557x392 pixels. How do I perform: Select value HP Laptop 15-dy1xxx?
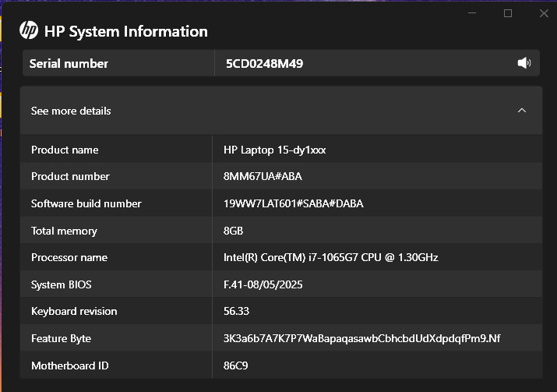point(274,150)
